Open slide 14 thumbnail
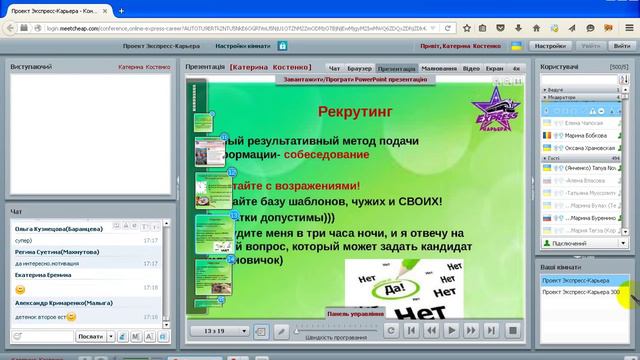The image size is (640, 360). (x=213, y=278)
